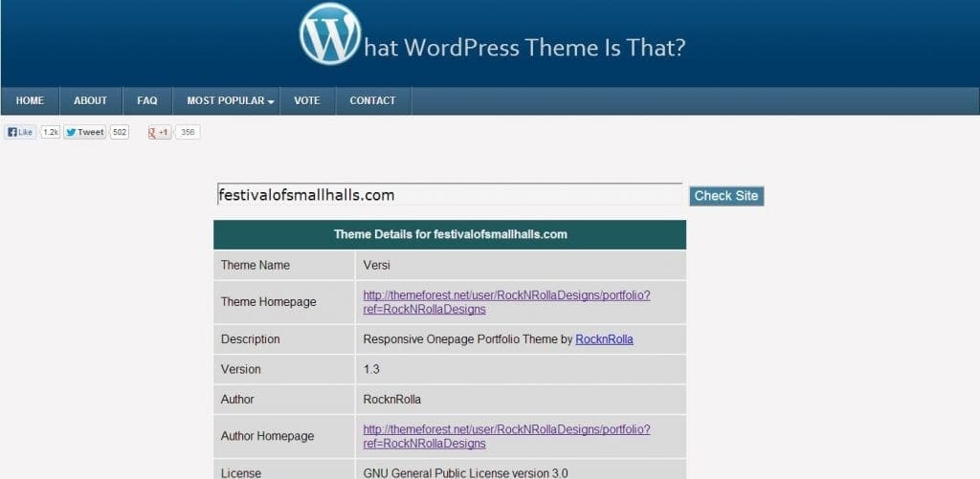Screen dimensions: 980x479
Task: Open the CONTACT page
Action: (372, 100)
